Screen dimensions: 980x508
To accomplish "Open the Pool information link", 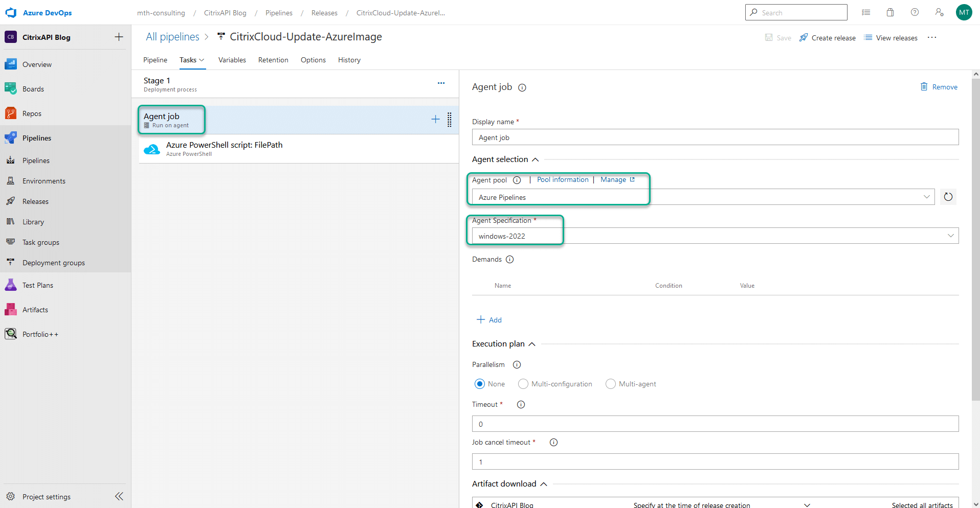I will click(563, 180).
